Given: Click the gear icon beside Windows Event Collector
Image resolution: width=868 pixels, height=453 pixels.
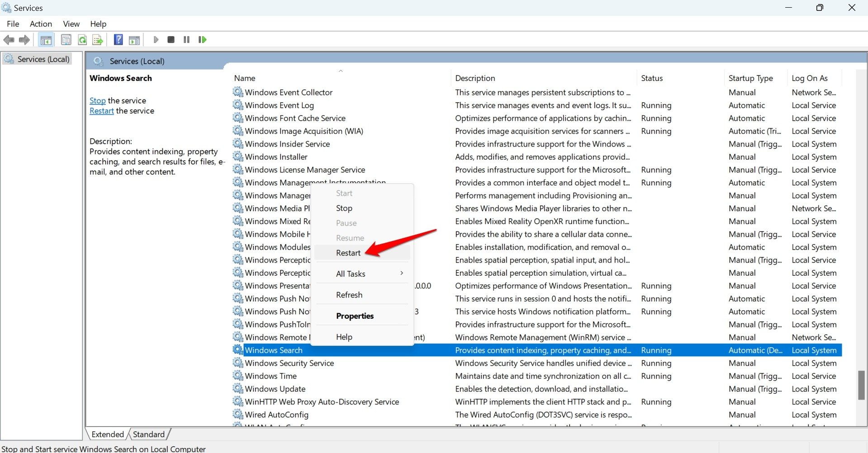Looking at the screenshot, I should (x=238, y=92).
